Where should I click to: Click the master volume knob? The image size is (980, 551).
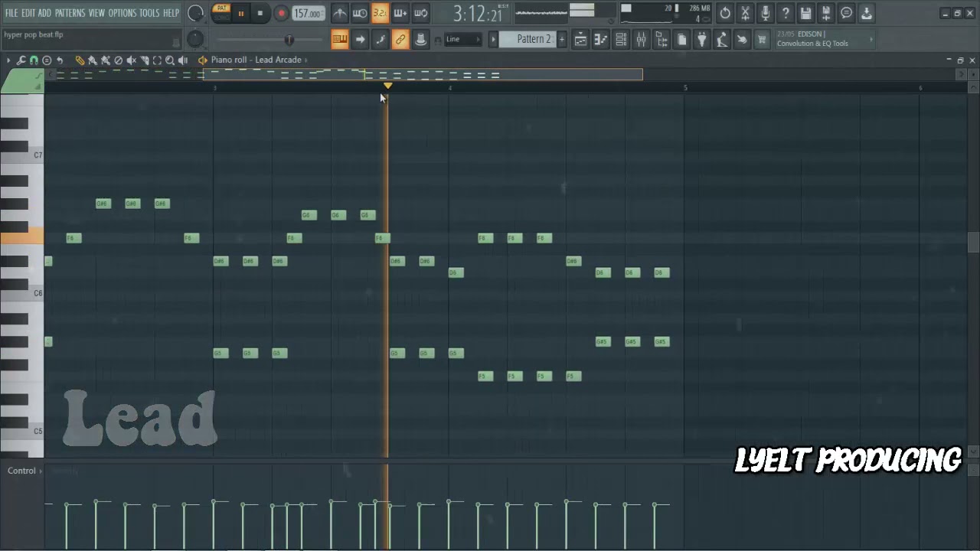coord(196,13)
